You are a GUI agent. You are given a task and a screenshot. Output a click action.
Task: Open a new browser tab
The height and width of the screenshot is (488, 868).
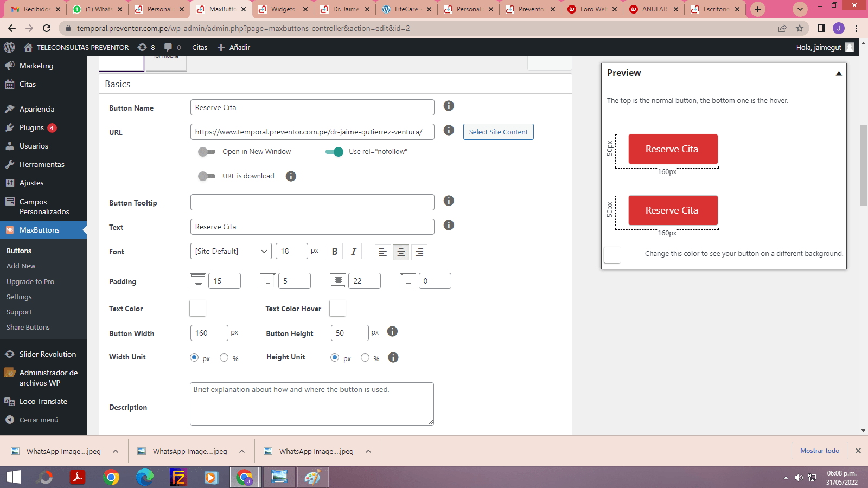[758, 9]
